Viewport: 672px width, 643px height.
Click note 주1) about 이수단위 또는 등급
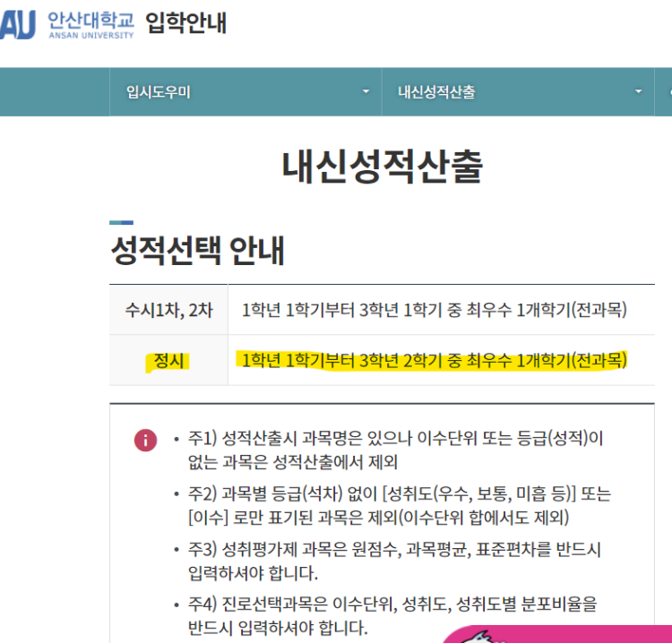[395, 450]
